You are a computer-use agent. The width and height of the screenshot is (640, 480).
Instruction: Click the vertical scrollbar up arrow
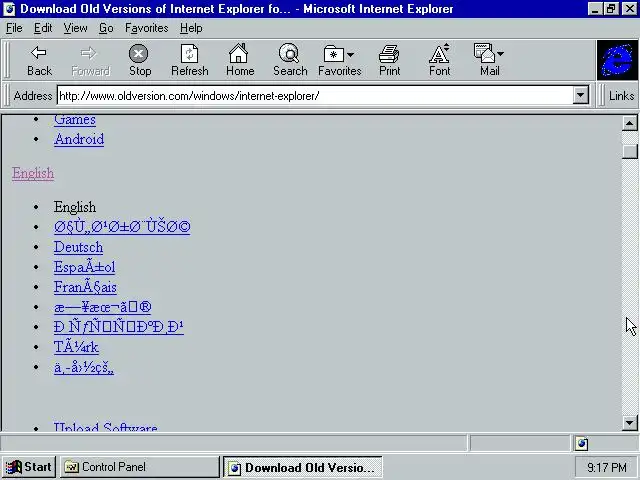(x=629, y=123)
